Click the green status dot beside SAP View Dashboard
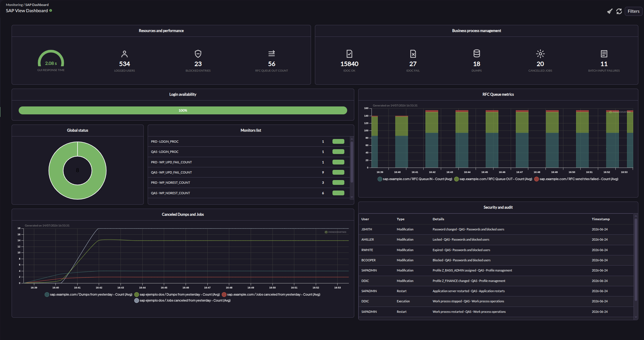The height and width of the screenshot is (340, 644). click(x=51, y=10)
